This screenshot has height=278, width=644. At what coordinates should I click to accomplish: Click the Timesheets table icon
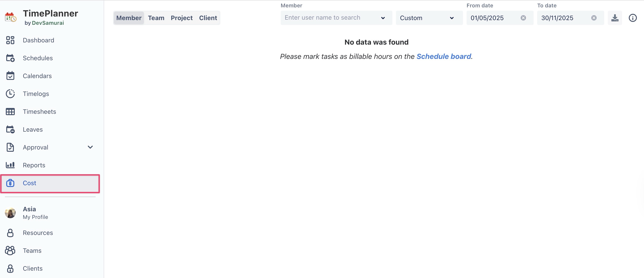pyautogui.click(x=10, y=112)
